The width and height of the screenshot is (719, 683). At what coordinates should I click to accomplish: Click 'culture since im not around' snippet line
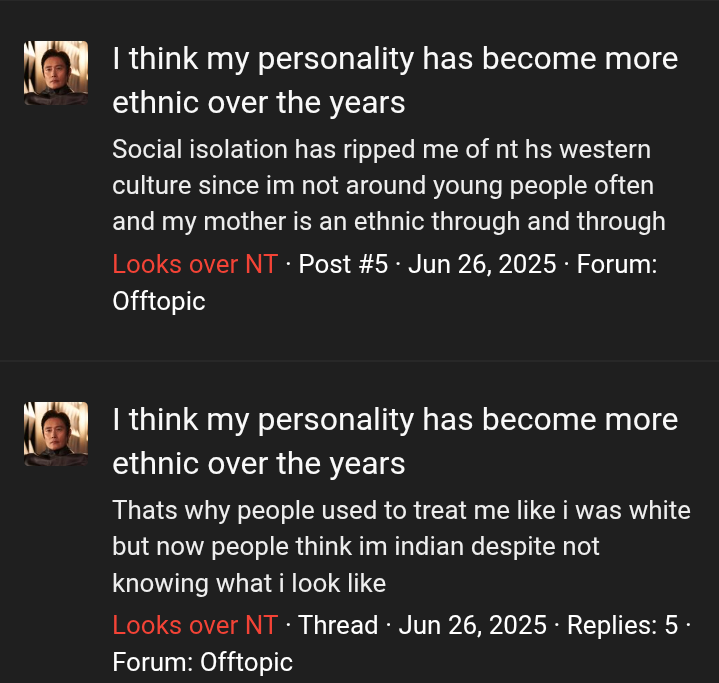(383, 186)
